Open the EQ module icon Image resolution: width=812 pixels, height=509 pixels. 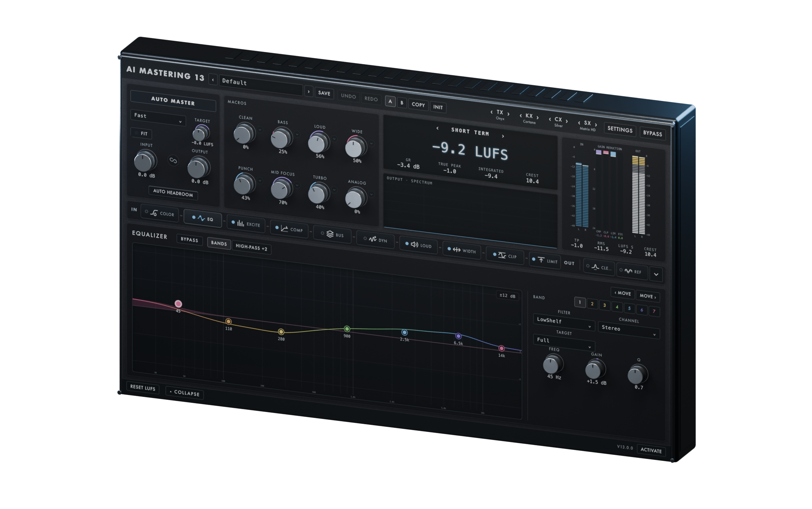tap(201, 218)
